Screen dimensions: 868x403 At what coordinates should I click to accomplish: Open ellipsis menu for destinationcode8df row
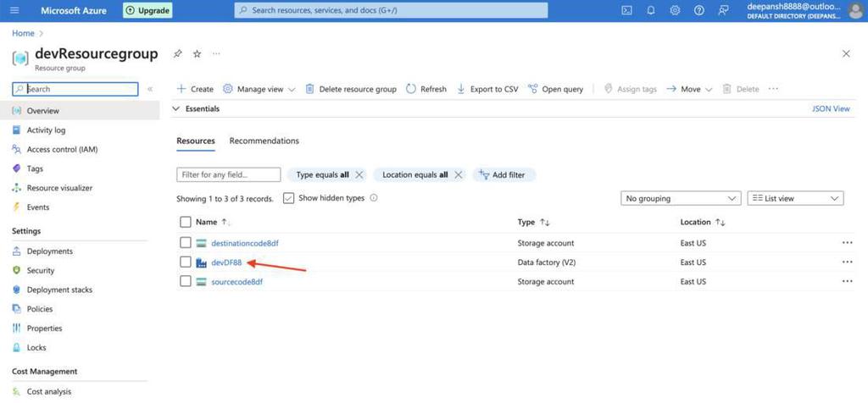pos(847,243)
